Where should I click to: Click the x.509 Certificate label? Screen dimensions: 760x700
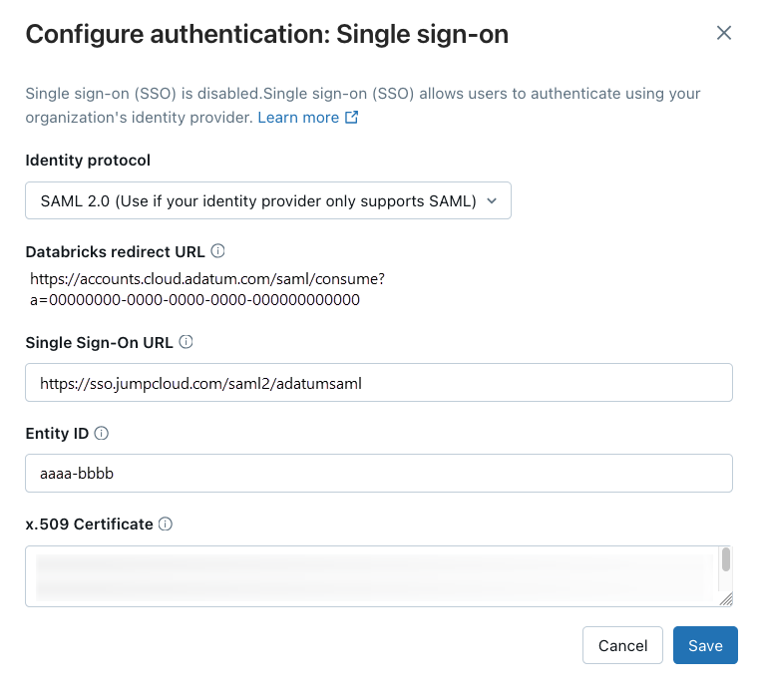pyautogui.click(x=89, y=524)
